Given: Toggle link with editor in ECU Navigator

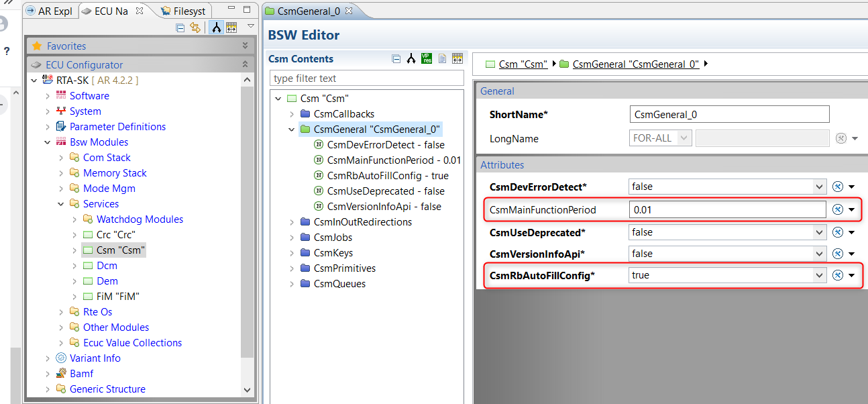Looking at the screenshot, I should click(x=195, y=28).
